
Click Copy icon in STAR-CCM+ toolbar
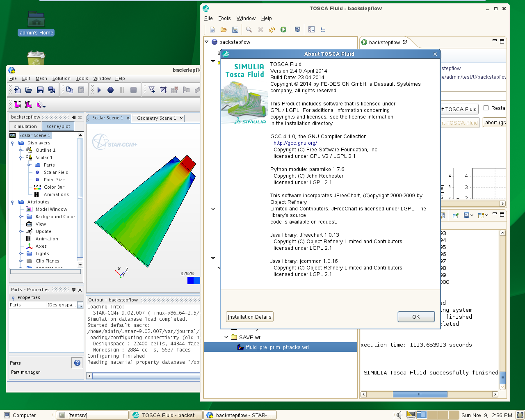point(70,90)
